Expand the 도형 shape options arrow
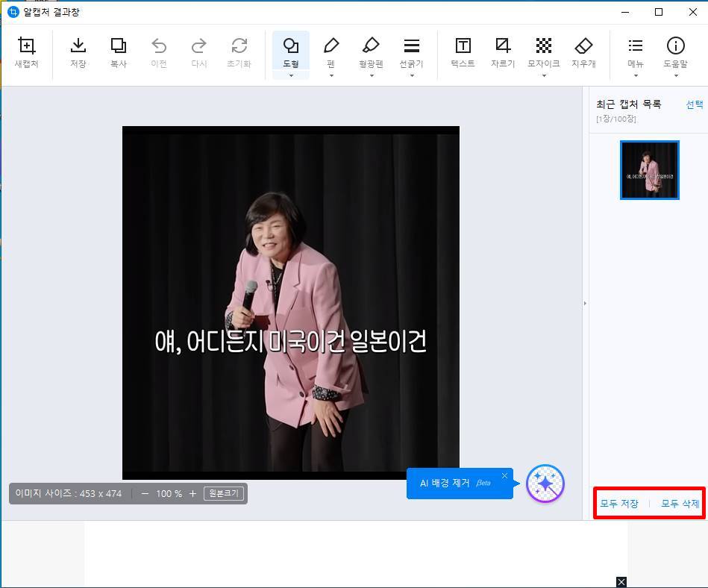Screen dimensions: 708x588 (291, 74)
